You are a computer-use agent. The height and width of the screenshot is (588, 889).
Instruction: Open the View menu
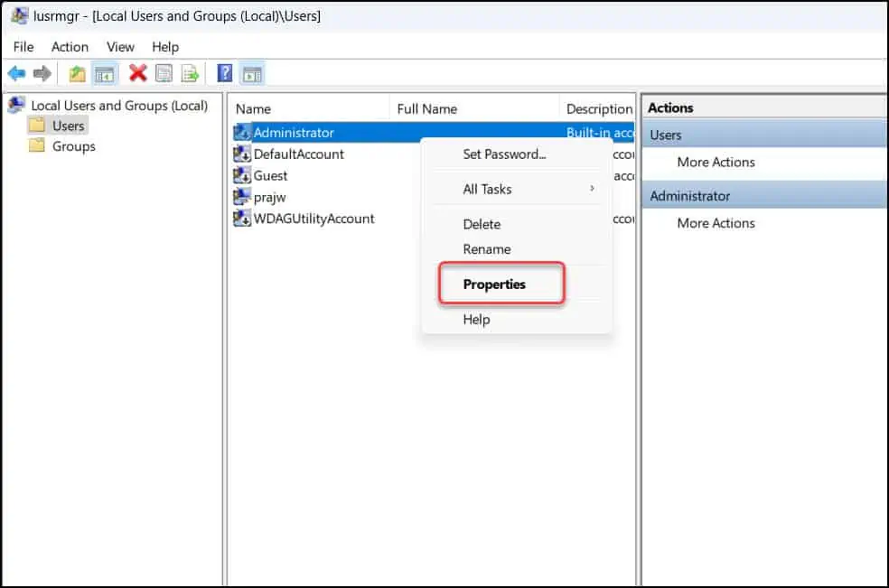[x=120, y=47]
